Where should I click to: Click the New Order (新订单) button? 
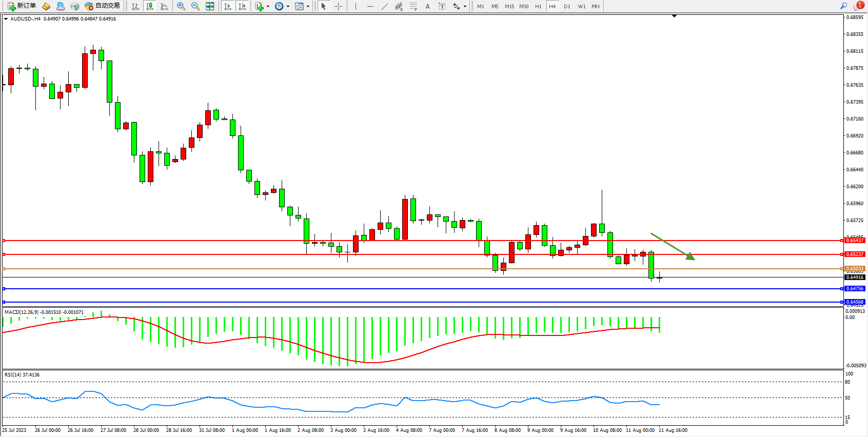[x=22, y=6]
